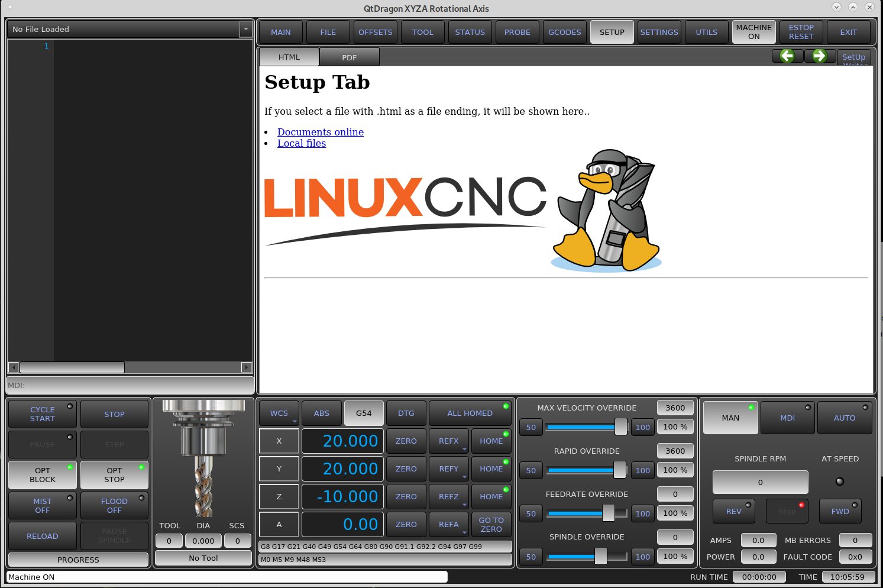The image size is (883, 588).
Task: Maximize the QtDragon window
Action: click(x=853, y=7)
